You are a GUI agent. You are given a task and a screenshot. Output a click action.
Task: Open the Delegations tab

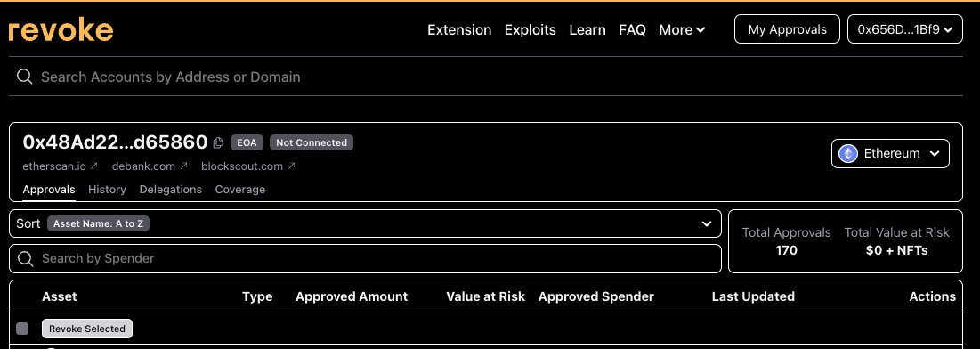pos(171,189)
